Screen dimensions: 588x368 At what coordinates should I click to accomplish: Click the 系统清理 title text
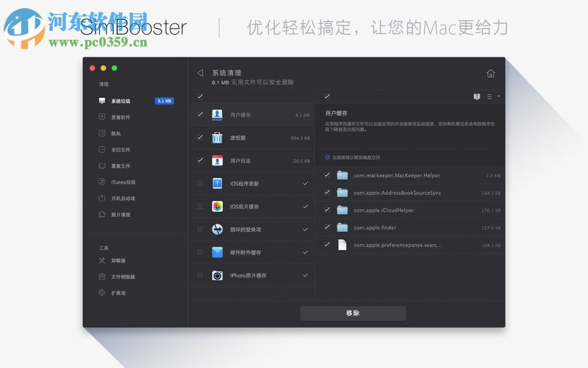[226, 73]
